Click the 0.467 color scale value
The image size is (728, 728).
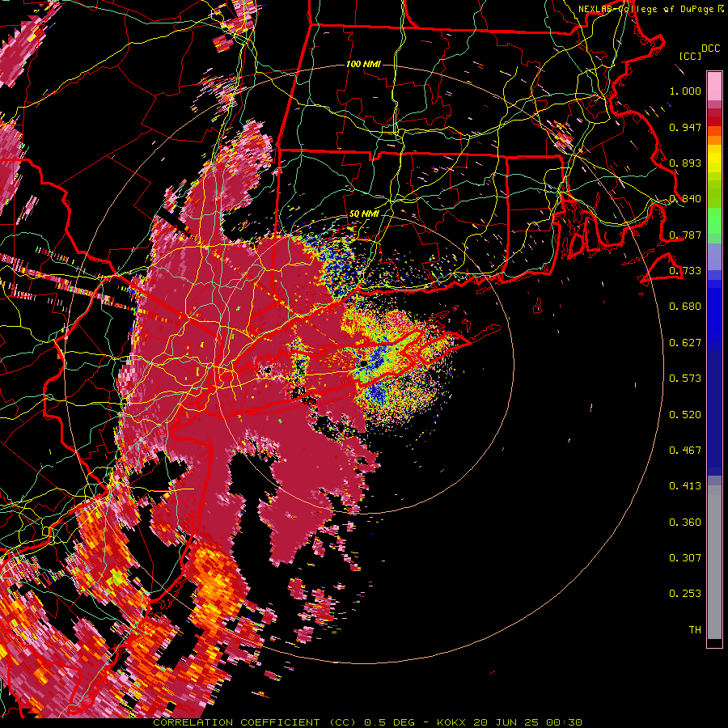pos(685,451)
